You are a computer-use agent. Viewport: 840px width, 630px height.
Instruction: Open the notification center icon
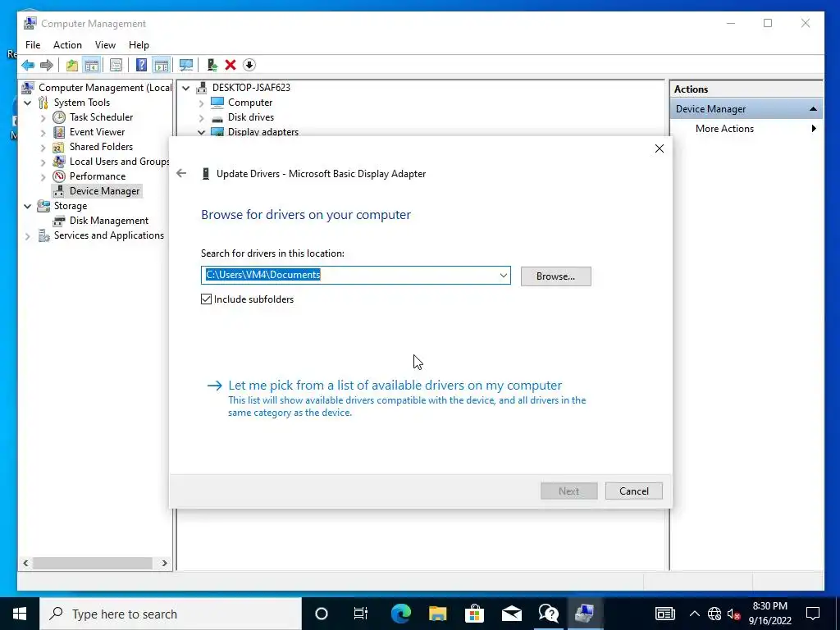(x=813, y=614)
